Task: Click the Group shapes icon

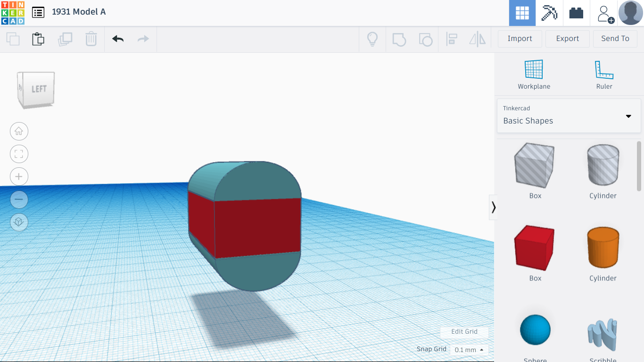Action: (x=399, y=39)
